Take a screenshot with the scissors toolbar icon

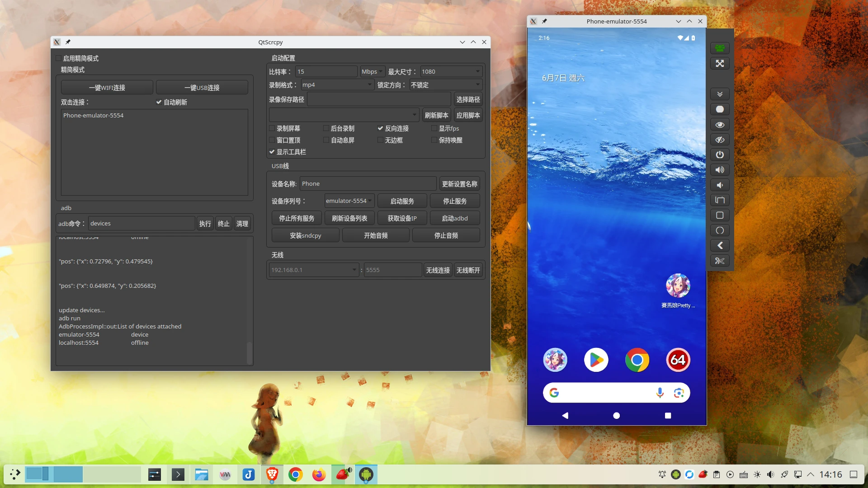(720, 261)
